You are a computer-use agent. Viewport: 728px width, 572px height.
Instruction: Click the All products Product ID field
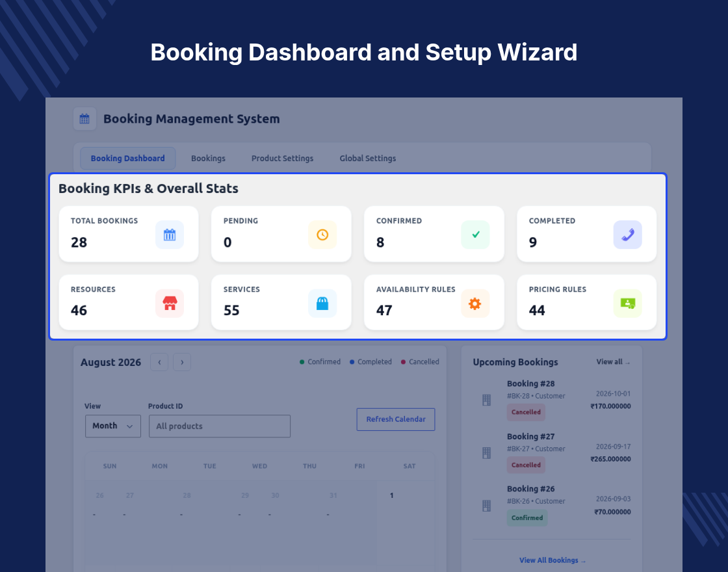[220, 426]
